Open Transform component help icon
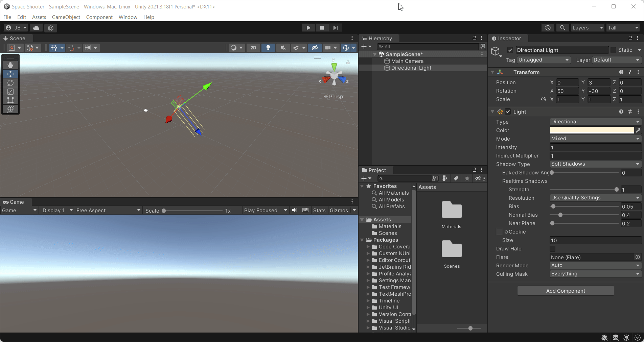644x342 pixels. (x=621, y=72)
